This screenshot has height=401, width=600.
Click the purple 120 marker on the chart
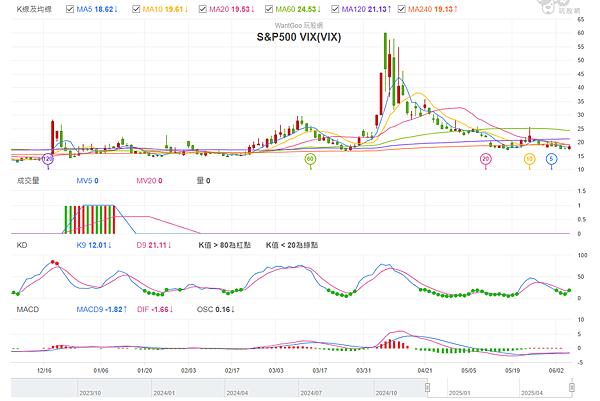click(x=47, y=159)
